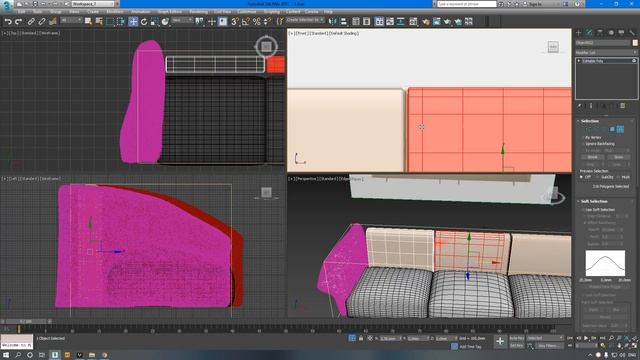The height and width of the screenshot is (360, 640).
Task: Expand the Editable Poly modifier stack entry
Action: [579, 61]
